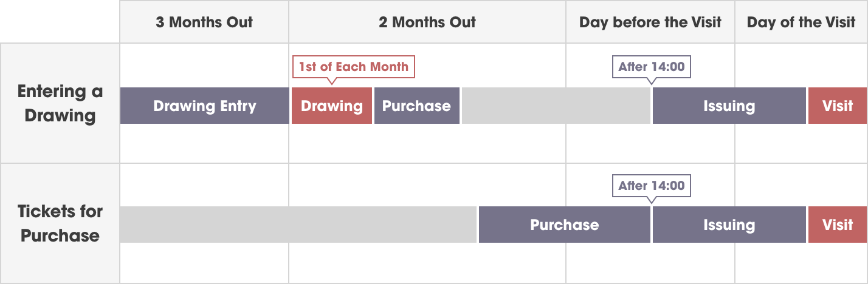The image size is (868, 284).
Task: Click the Tickets for Purchase row label
Action: point(60,223)
